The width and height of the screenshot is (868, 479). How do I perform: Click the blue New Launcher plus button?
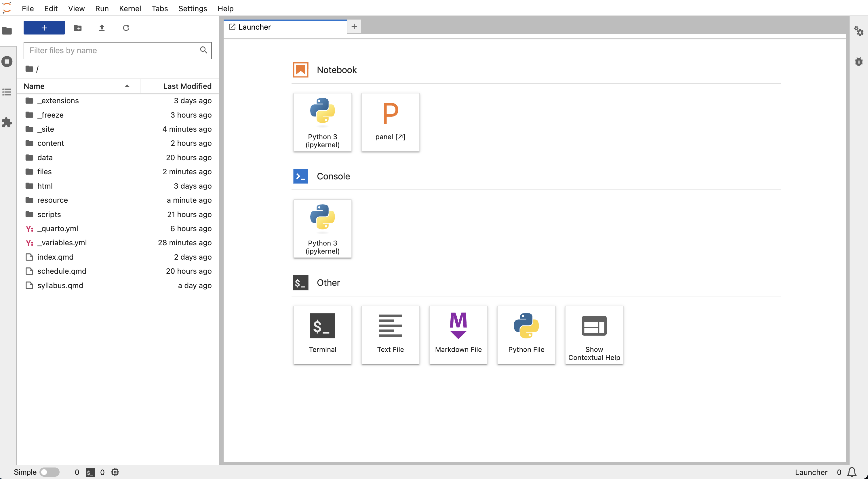click(44, 28)
